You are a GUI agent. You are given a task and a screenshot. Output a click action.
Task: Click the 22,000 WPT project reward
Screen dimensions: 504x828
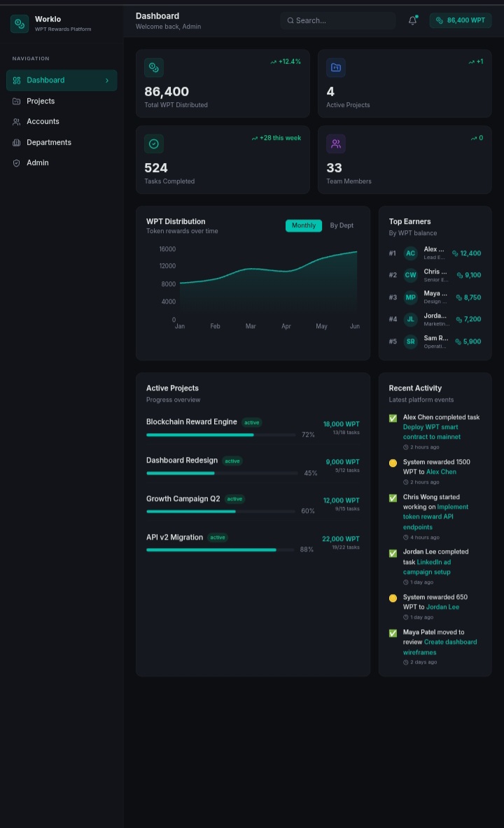click(341, 539)
